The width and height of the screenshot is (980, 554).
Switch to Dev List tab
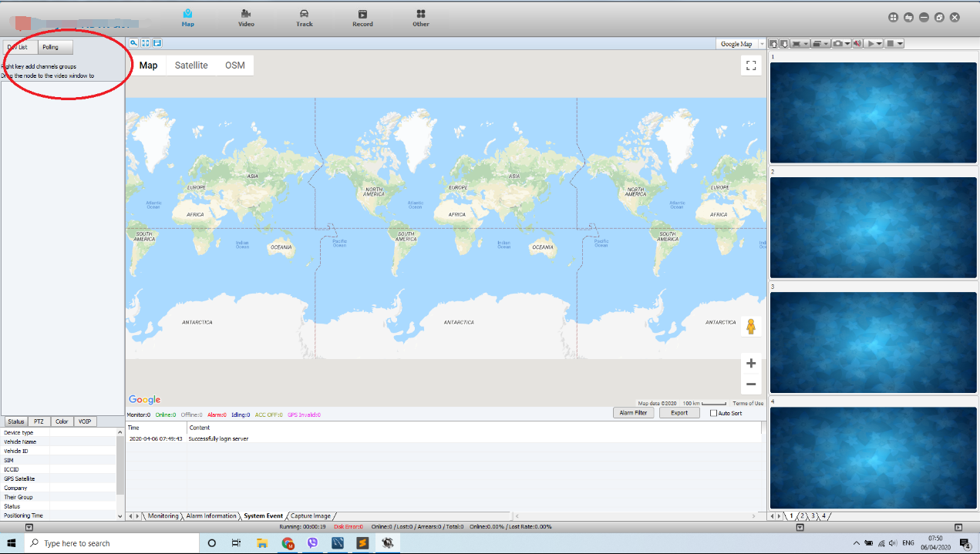(19, 47)
